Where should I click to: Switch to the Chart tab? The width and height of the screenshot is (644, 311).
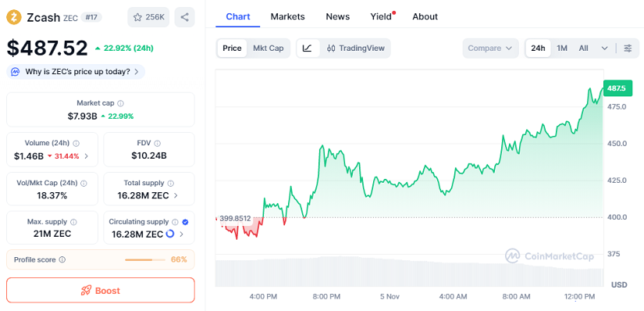238,16
